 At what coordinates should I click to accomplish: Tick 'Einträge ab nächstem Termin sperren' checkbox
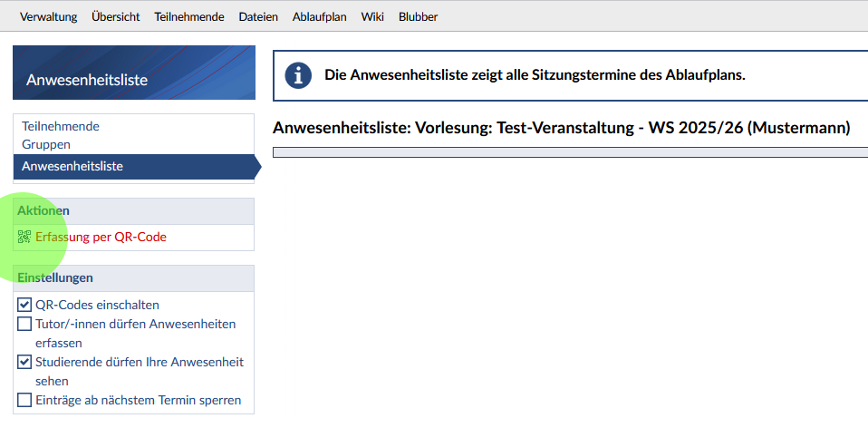24,400
